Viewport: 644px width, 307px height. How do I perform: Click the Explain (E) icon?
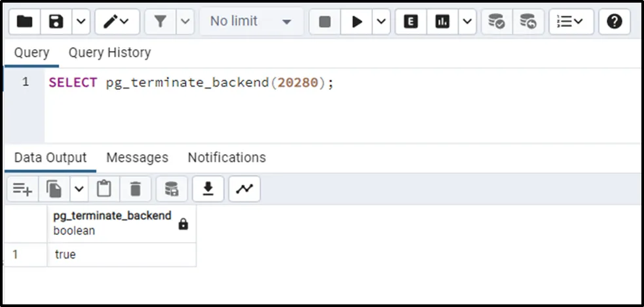[411, 22]
